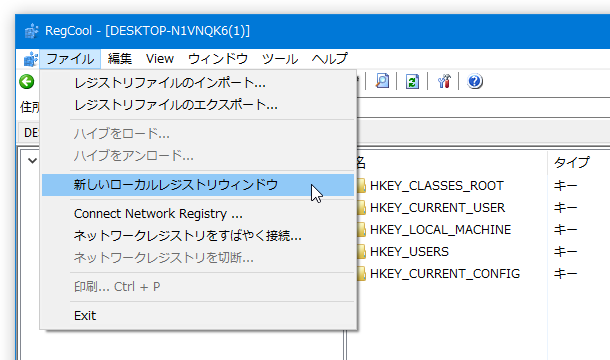
Task: Click the find magnifier toolbar icon
Action: coord(382,81)
